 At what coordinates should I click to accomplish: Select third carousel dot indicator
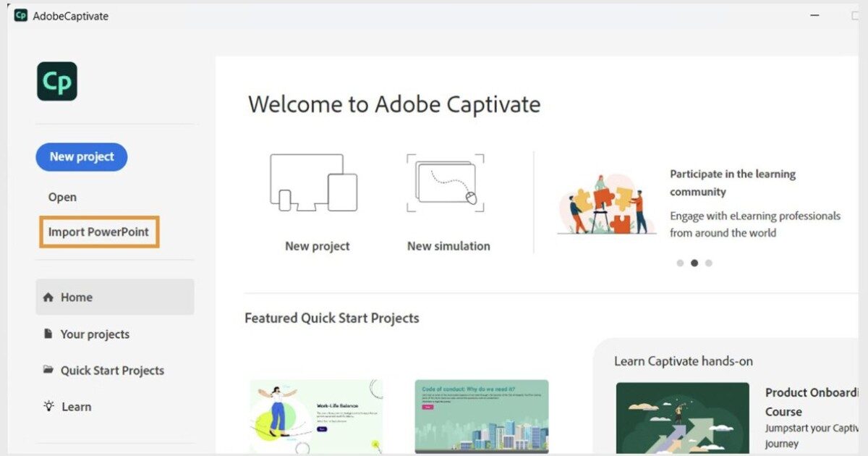click(709, 263)
